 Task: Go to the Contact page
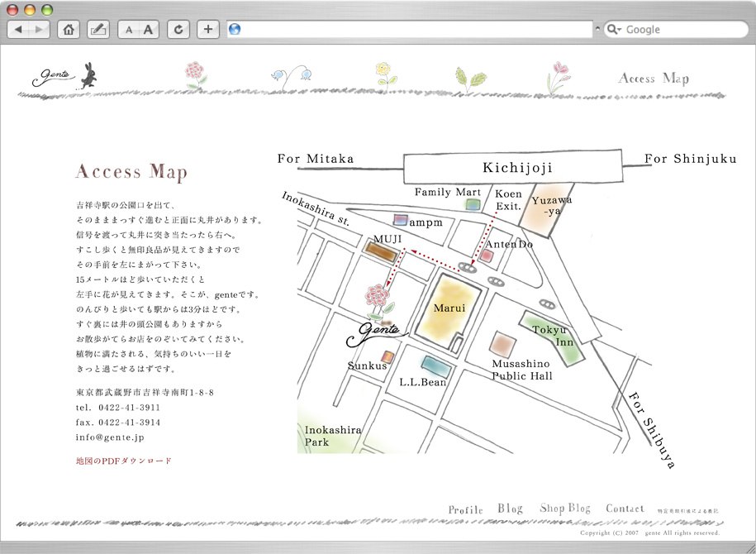tap(625, 509)
